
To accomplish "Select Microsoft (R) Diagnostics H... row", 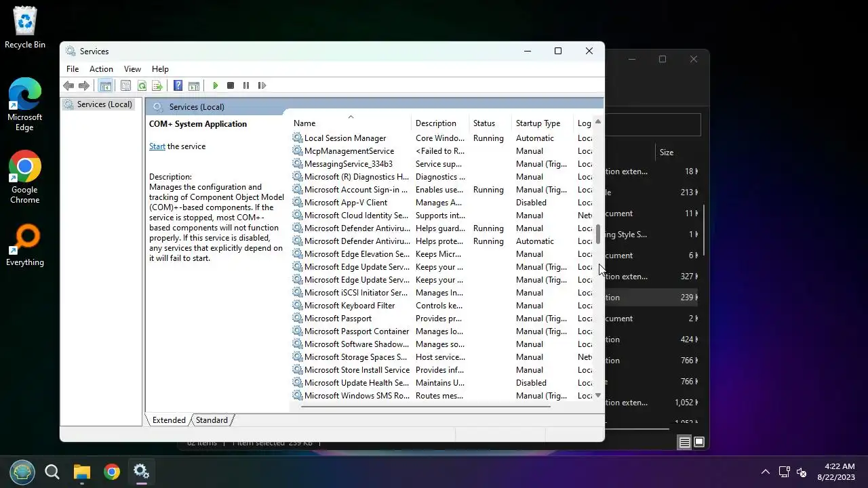I will 442,177.
